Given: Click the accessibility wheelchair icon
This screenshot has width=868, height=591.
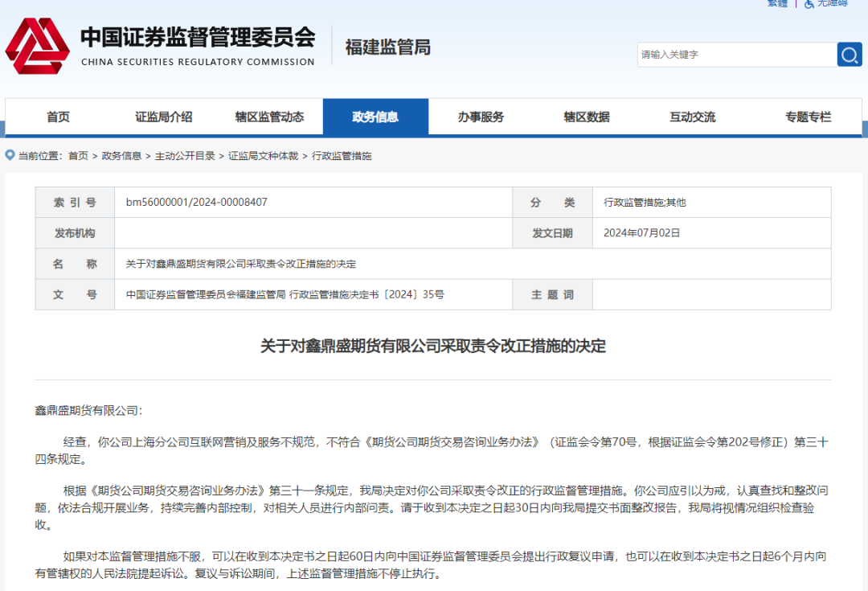Looking at the screenshot, I should 808,3.
